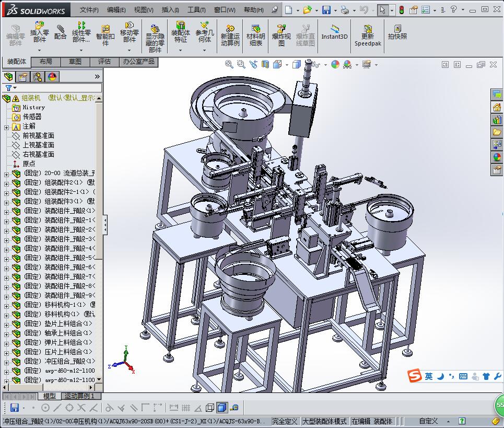Open the Appearances color ball in task pane
The image size is (504, 428).
pyautogui.click(x=497, y=157)
